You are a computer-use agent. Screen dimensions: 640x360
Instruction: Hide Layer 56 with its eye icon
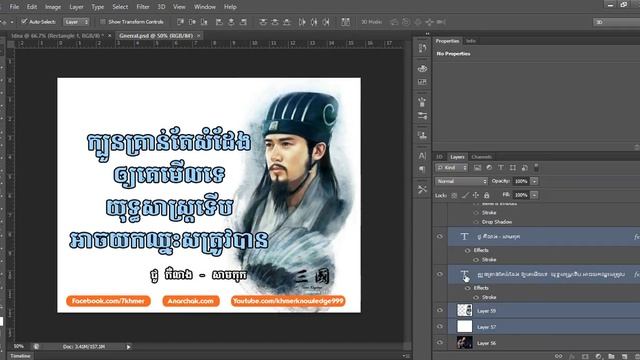click(x=440, y=342)
